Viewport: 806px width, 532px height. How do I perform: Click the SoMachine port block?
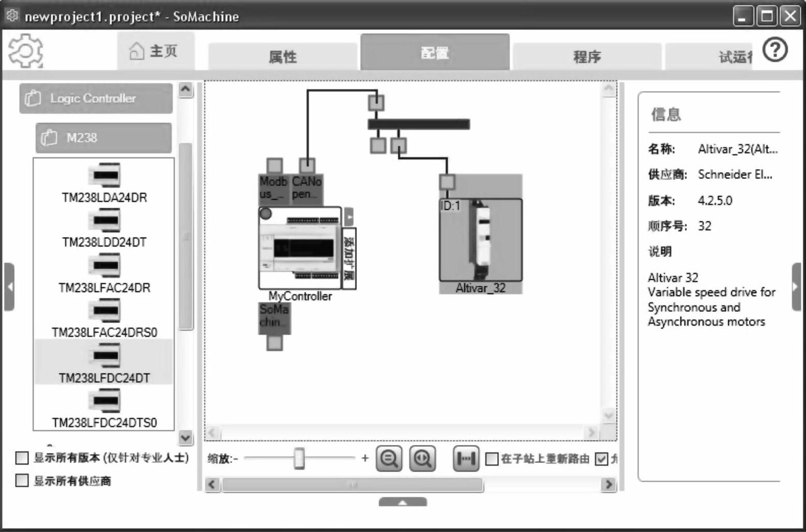pos(274,317)
